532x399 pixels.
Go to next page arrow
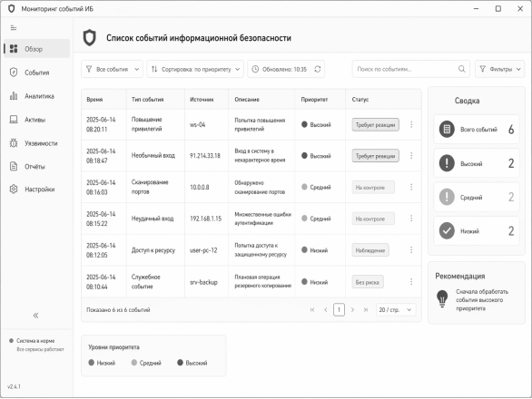pyautogui.click(x=352, y=309)
